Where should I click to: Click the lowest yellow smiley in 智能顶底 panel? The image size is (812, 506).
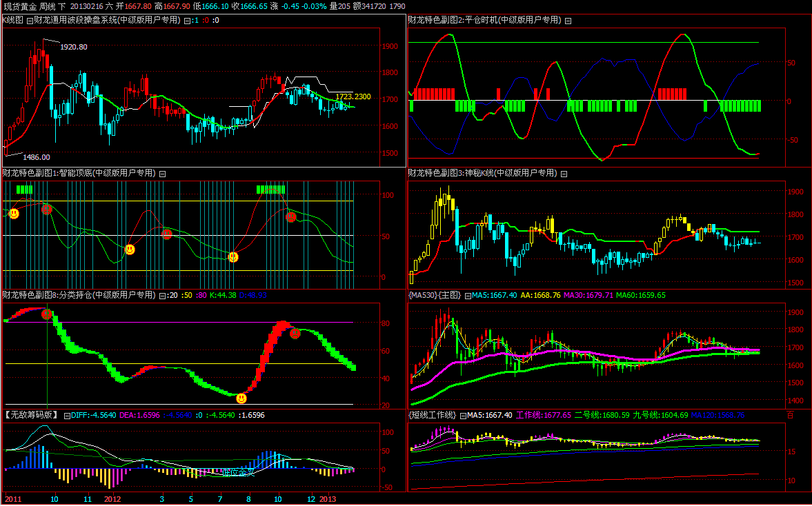point(233,257)
